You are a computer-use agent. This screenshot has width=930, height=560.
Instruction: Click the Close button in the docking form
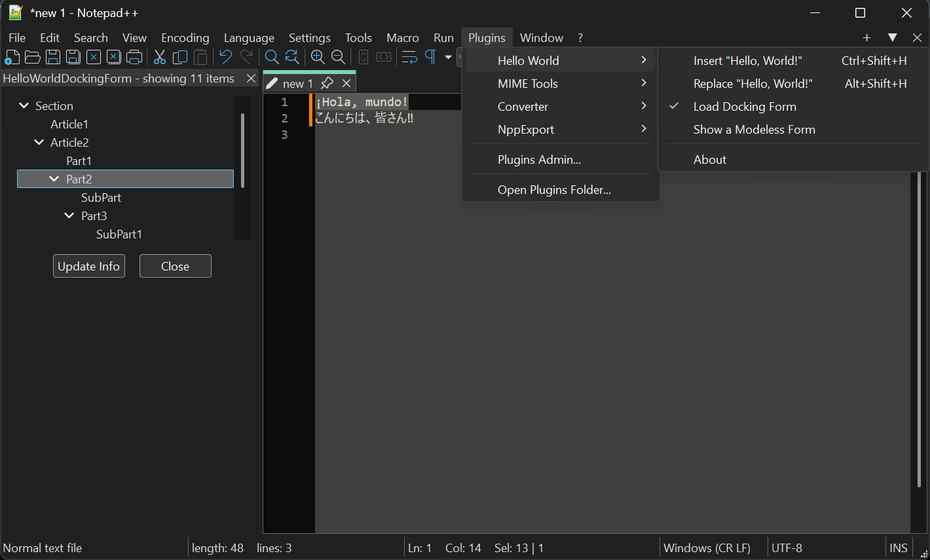(176, 266)
